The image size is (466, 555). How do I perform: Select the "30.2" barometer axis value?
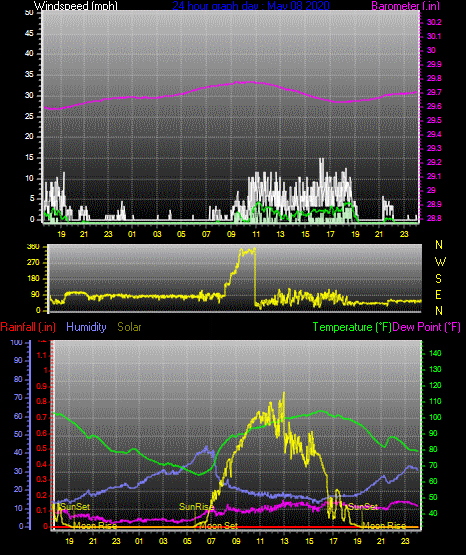pos(434,22)
